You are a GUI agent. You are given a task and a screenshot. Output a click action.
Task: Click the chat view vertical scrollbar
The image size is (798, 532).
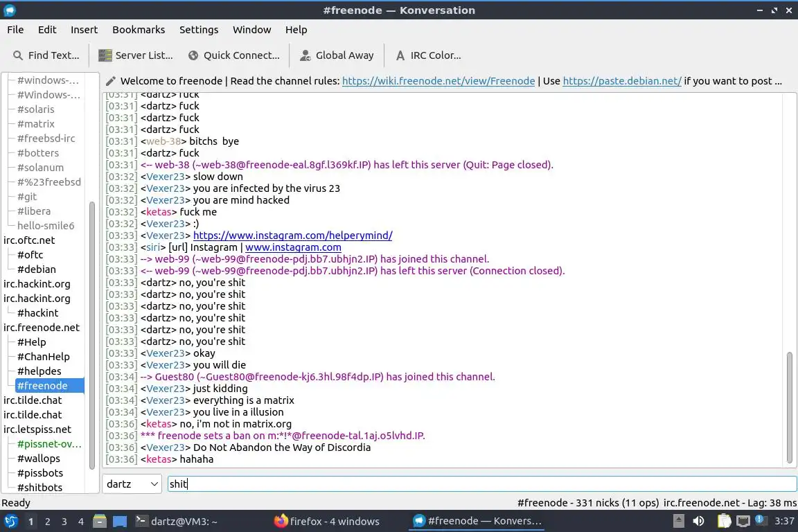pyautogui.click(x=790, y=407)
